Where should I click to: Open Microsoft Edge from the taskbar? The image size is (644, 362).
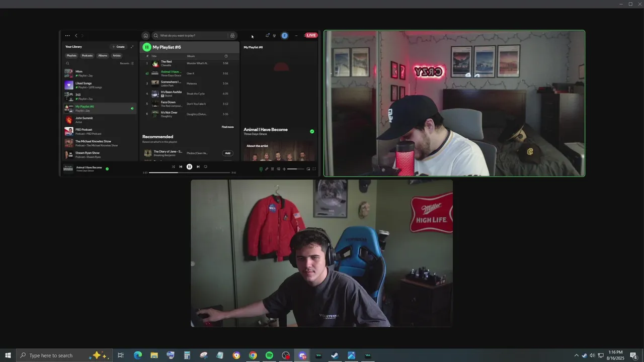(137, 355)
